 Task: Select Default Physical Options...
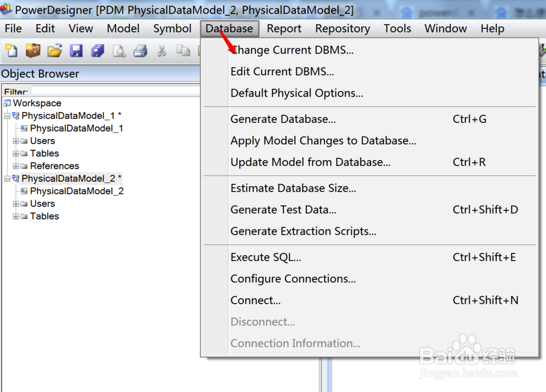click(370, 93)
